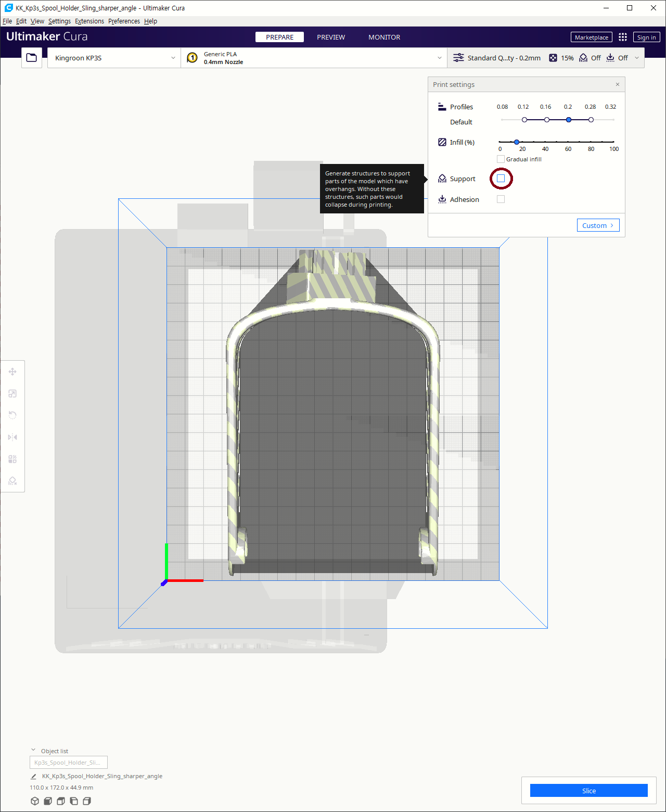Click Infill hatch icon in Print settings

coord(442,142)
